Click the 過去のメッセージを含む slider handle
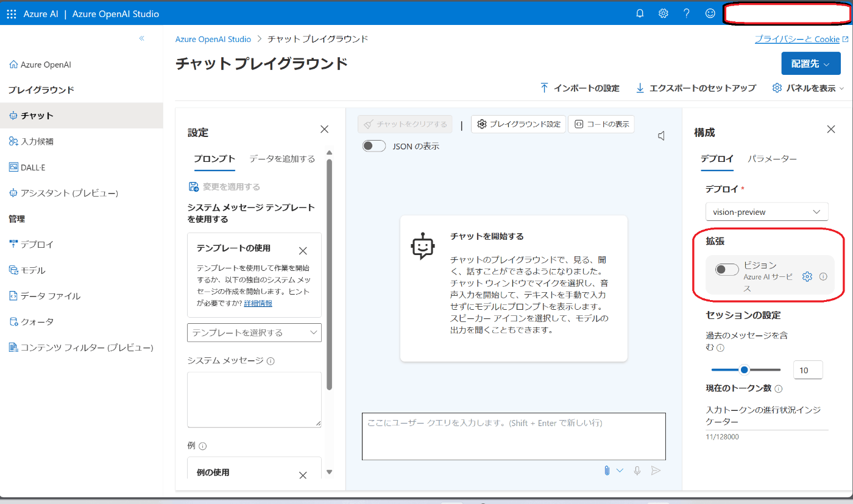 (744, 369)
